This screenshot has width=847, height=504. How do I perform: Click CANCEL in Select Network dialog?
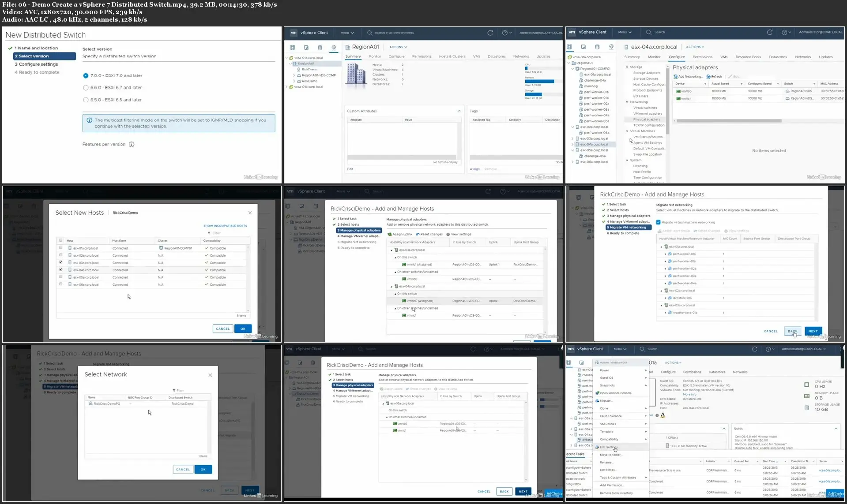coord(183,470)
